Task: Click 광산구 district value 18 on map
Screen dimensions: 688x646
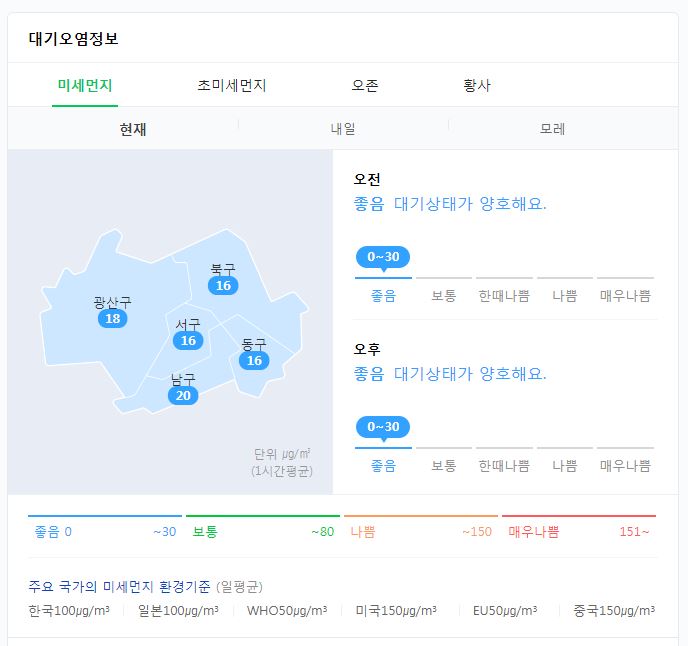Action: tap(113, 318)
